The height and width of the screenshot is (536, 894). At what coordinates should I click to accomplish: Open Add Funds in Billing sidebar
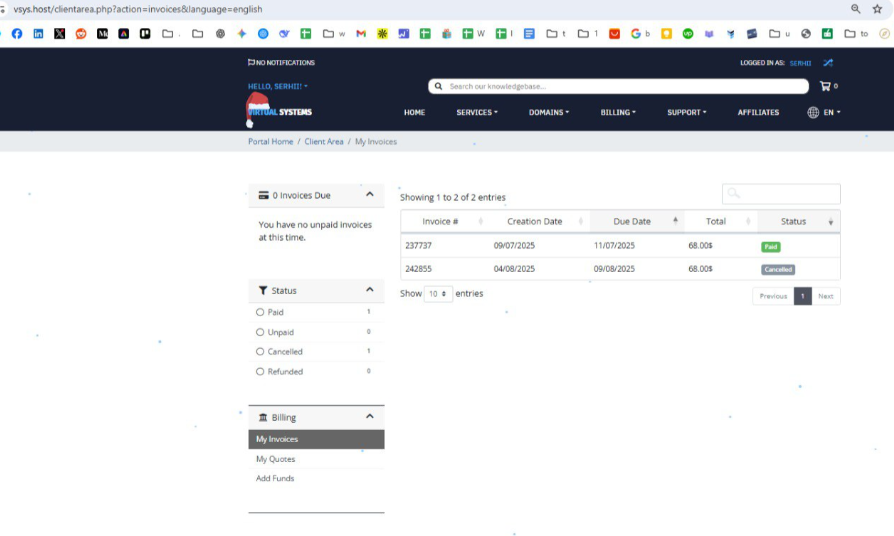point(316,478)
